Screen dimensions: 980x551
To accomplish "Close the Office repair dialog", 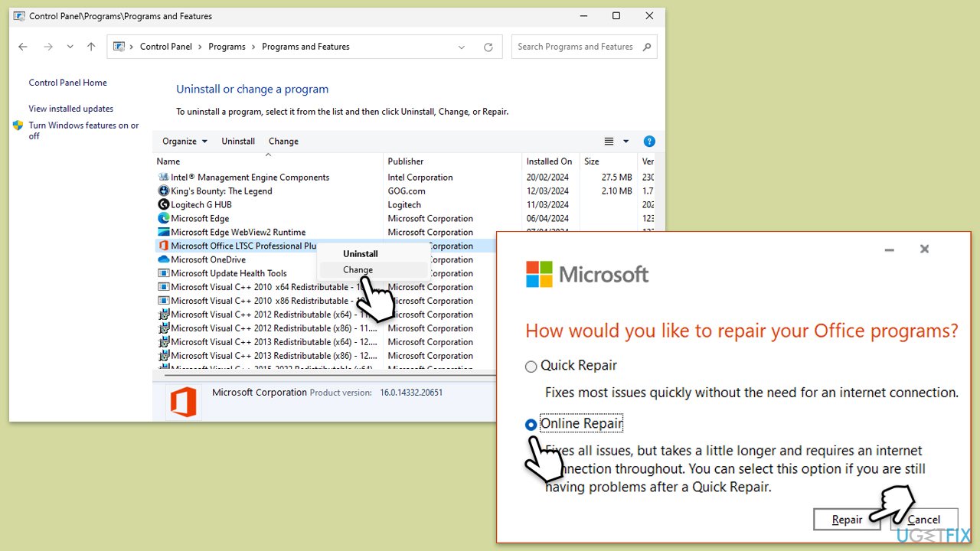I will 924,249.
